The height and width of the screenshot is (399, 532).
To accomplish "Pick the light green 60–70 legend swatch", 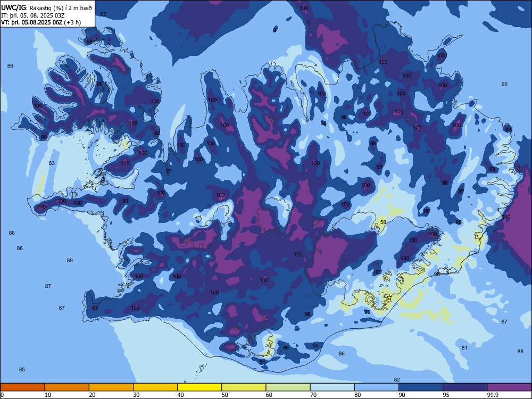I will pos(288,387).
